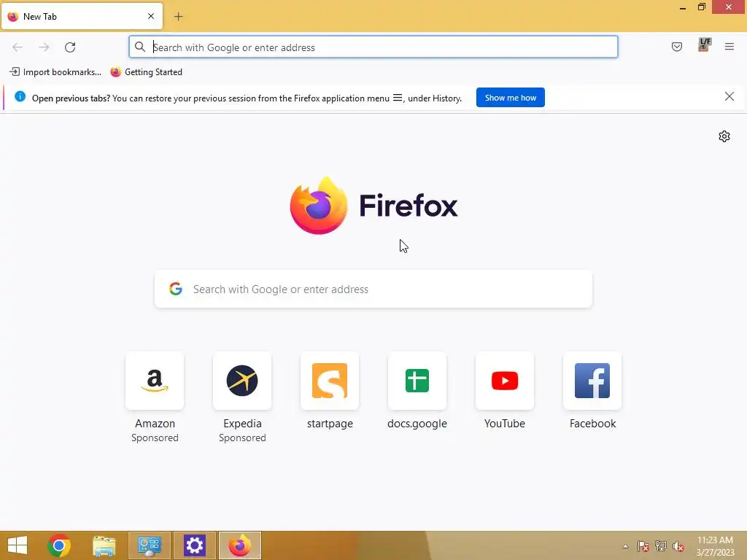Open the settings gear taskbar app
This screenshot has width=747, height=560.
(194, 545)
